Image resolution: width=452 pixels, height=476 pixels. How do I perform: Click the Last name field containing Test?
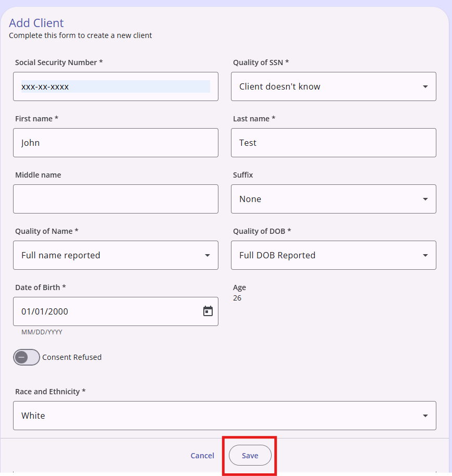point(334,143)
